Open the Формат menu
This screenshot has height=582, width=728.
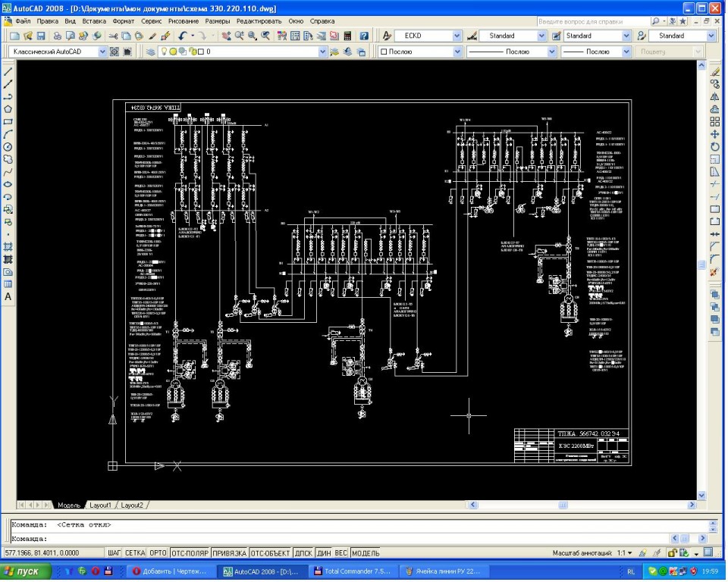[123, 21]
